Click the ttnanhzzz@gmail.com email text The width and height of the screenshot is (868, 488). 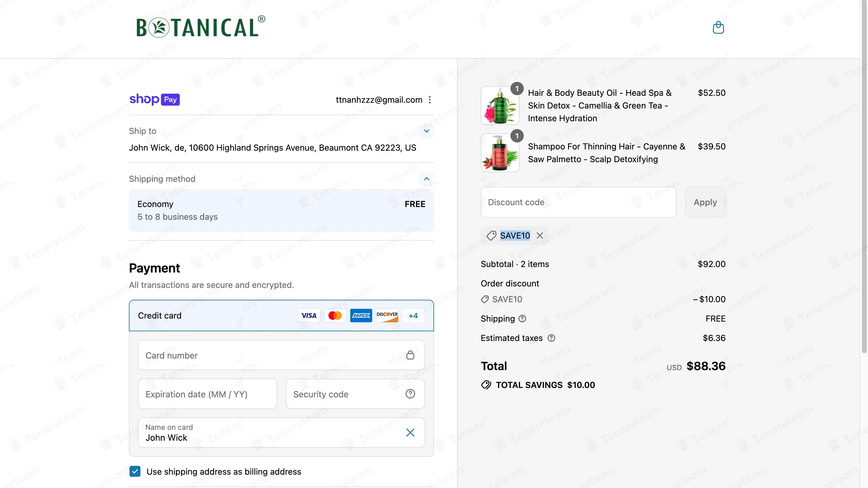click(379, 100)
